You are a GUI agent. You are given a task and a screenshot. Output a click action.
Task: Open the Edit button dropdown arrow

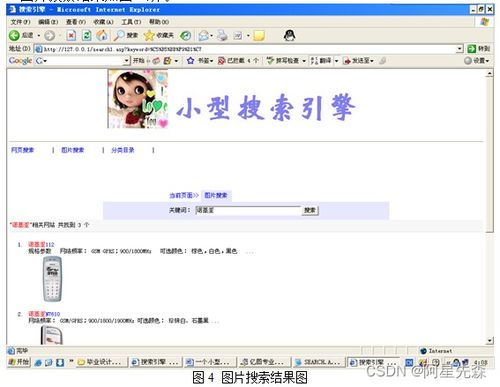[x=248, y=35]
